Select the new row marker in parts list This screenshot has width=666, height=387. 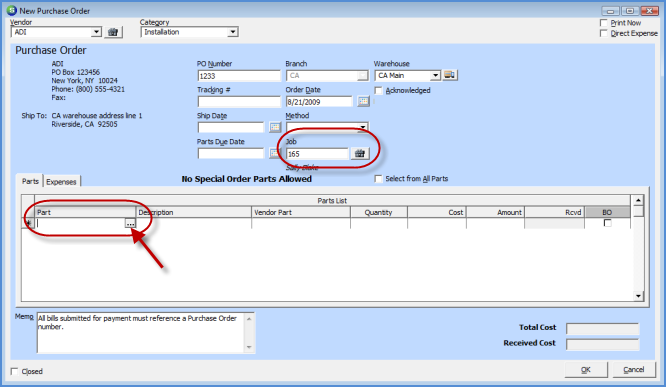[x=28, y=223]
